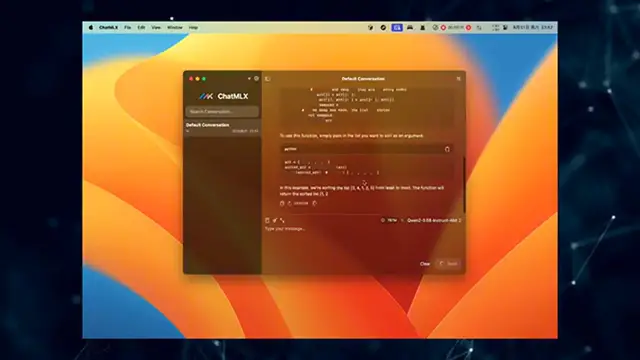Open the Qwen2-0.5B-Instruct-4bit model dropdown
Screen dimensions: 640x360
[434, 220]
